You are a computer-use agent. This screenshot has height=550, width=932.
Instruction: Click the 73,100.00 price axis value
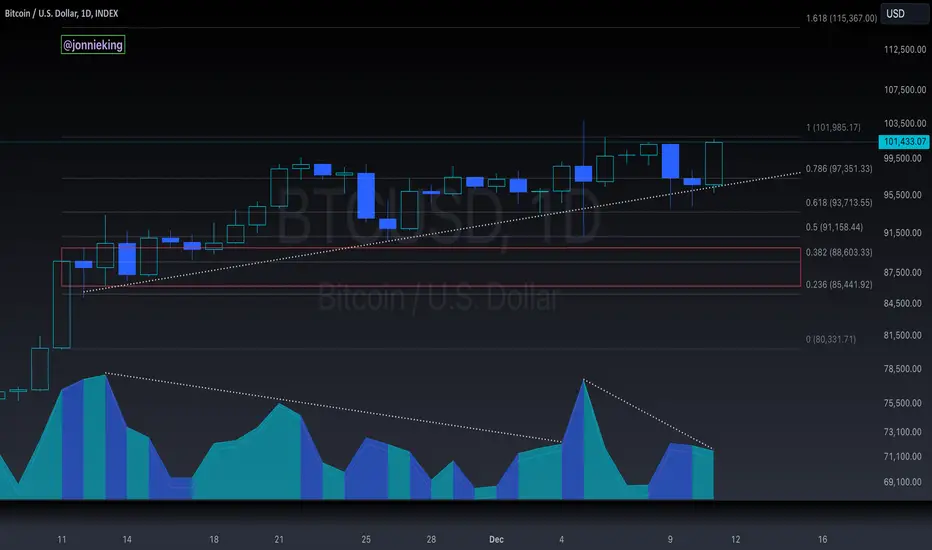pyautogui.click(x=902, y=432)
